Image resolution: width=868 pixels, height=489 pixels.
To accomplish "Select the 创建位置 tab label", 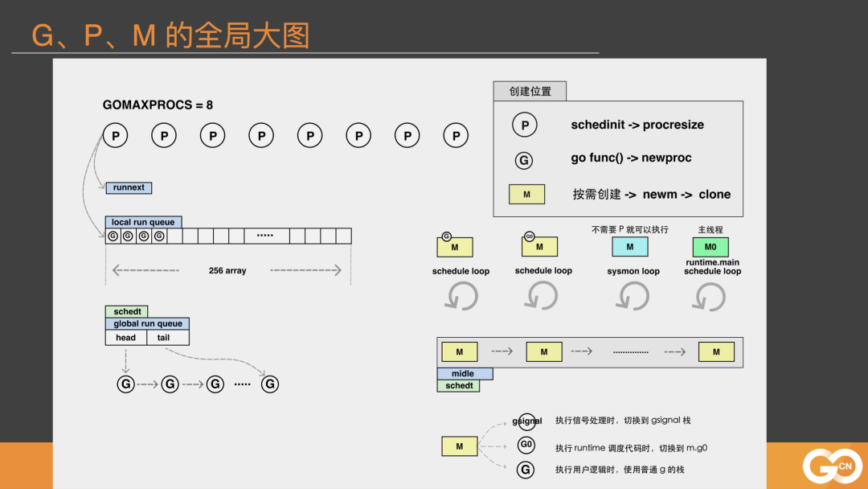I will [x=530, y=92].
